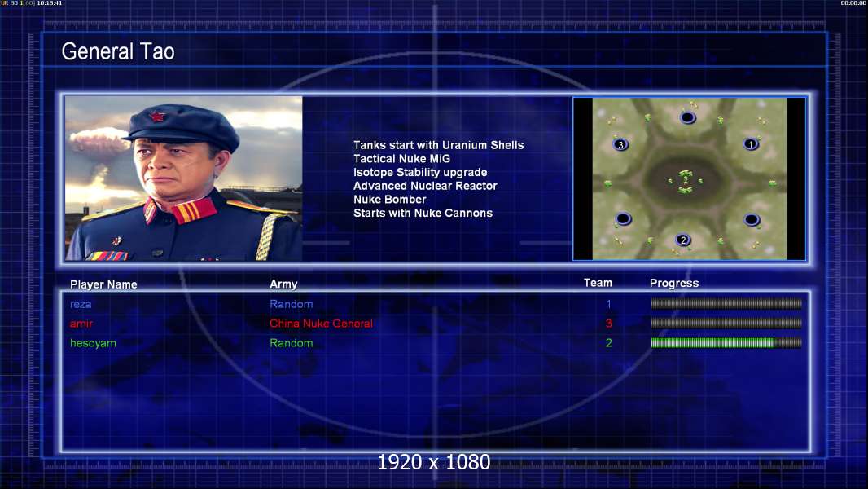Click start position marker 3 on minimap
The height and width of the screenshot is (489, 868).
click(620, 144)
